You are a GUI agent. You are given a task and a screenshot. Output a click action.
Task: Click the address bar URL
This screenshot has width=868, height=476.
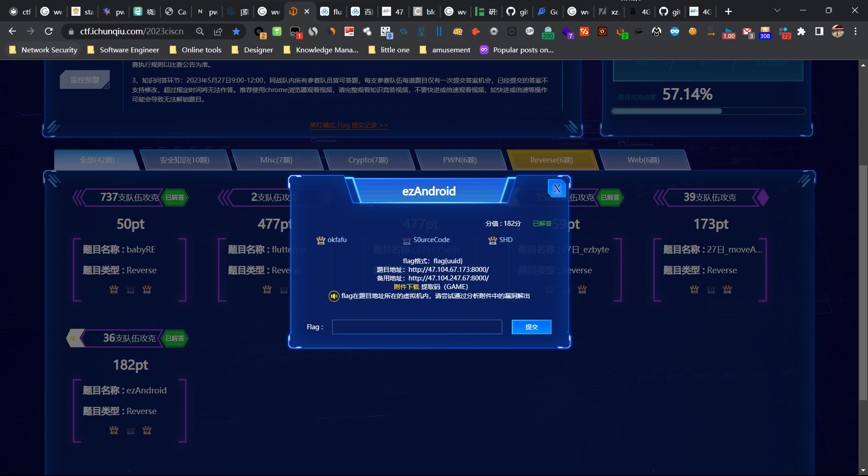point(132,31)
